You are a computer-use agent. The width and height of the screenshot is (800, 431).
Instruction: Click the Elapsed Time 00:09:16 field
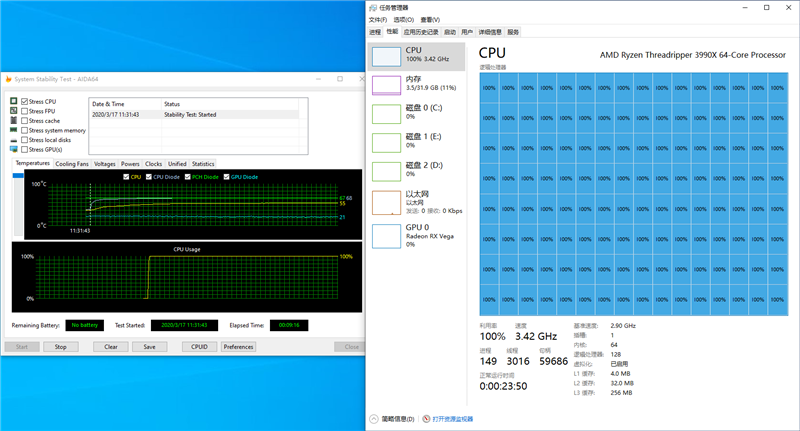pyautogui.click(x=289, y=325)
